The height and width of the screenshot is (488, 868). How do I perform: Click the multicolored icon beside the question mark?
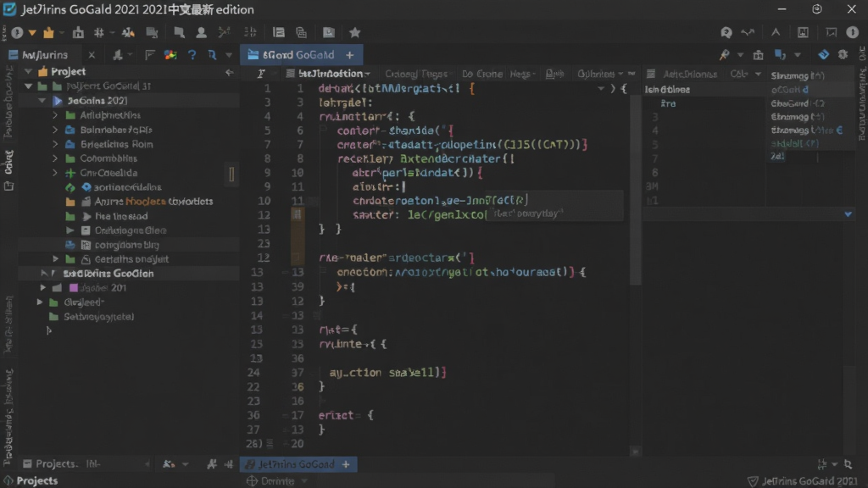170,55
